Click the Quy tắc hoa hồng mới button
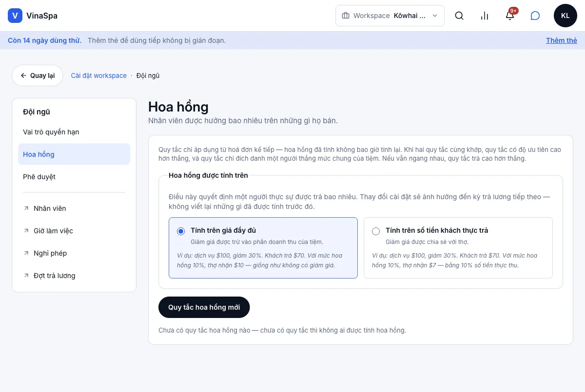585x392 pixels. pyautogui.click(x=204, y=307)
